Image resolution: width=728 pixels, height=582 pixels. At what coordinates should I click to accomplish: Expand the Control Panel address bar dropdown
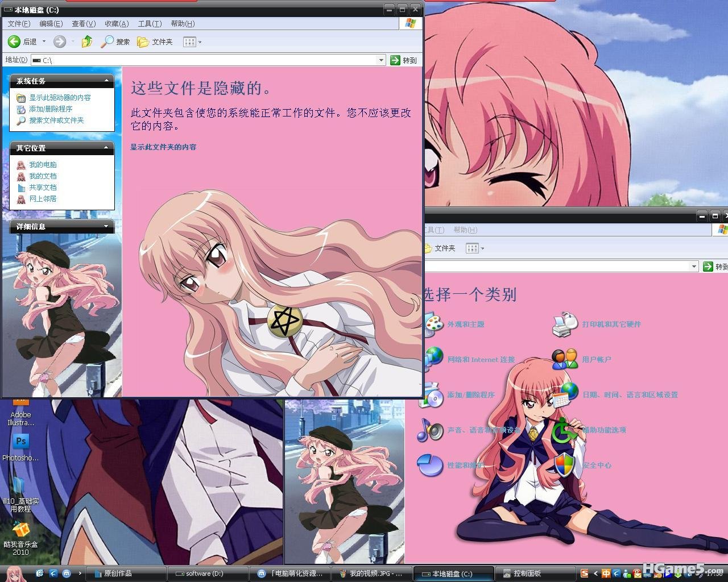click(x=694, y=266)
